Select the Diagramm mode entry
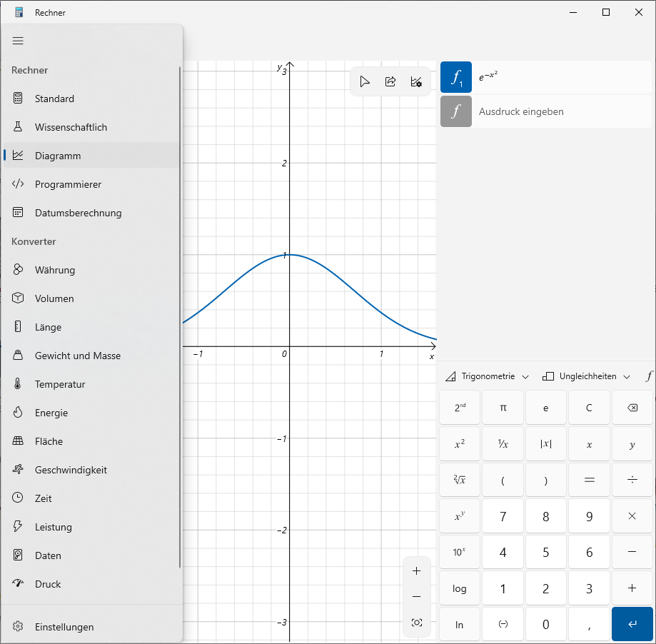The width and height of the screenshot is (656, 644). [x=91, y=156]
